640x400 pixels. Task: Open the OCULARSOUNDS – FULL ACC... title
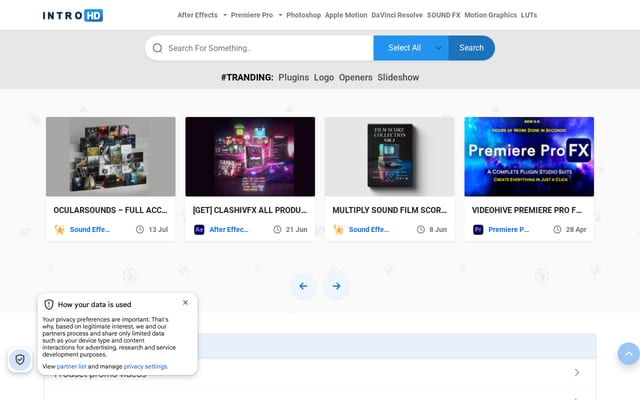(x=110, y=210)
